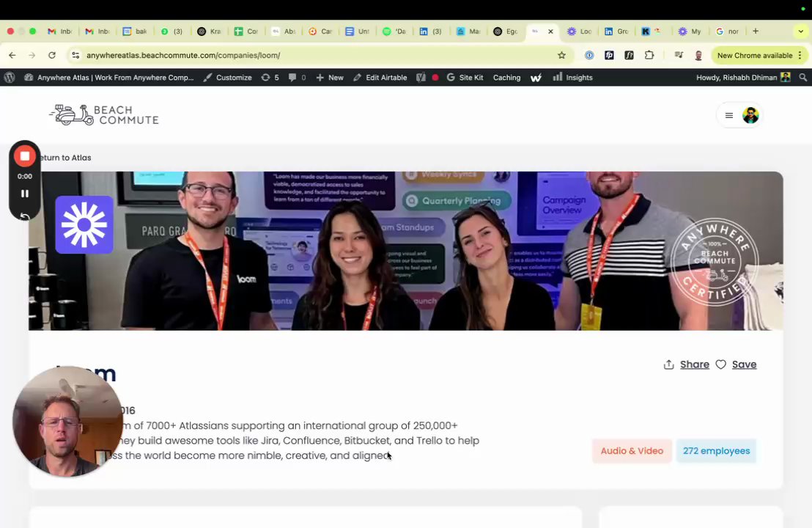Click the Save link
Viewport: 812px width, 528px height.
pyautogui.click(x=744, y=364)
